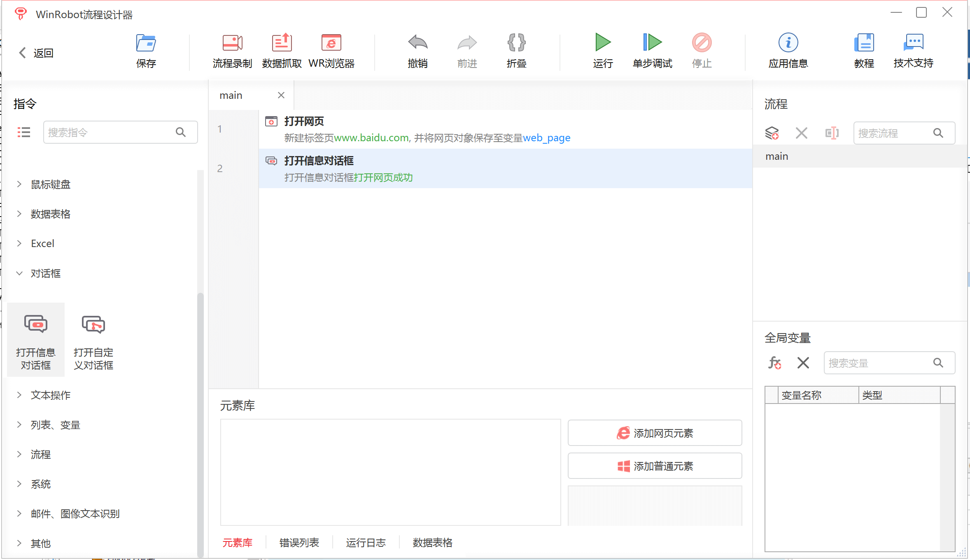Screen dimensions: 970x560
Task: Fold code with the 折叠 braces icon
Action: 516,43
